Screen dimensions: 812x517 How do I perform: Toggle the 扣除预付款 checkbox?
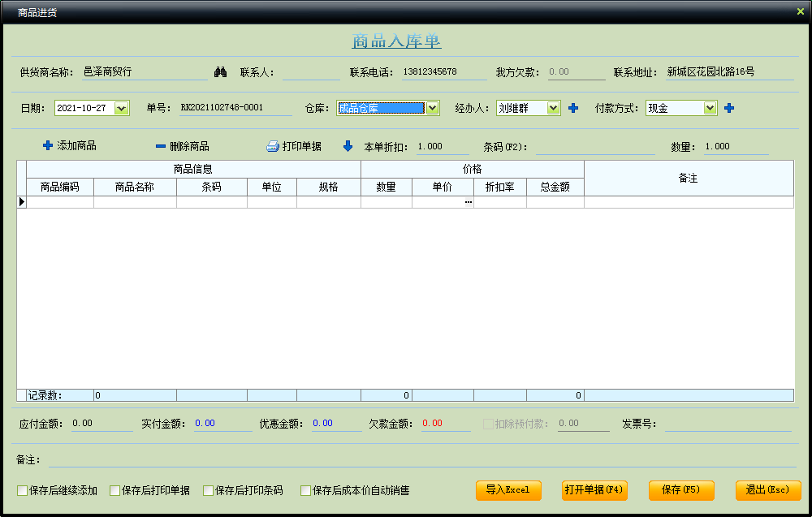click(x=488, y=424)
